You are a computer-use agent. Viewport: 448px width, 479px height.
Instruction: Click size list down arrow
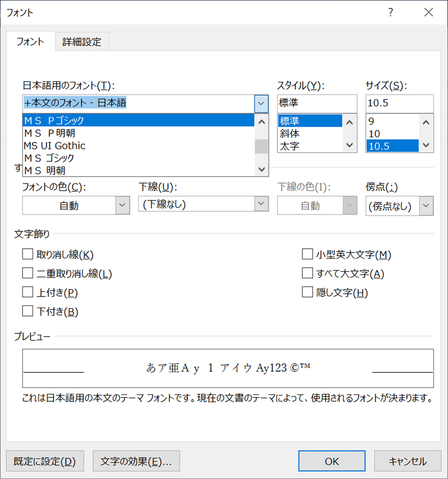pos(426,145)
